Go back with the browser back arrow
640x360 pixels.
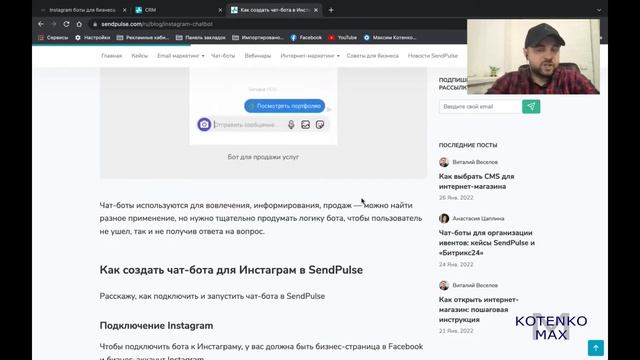[41, 24]
